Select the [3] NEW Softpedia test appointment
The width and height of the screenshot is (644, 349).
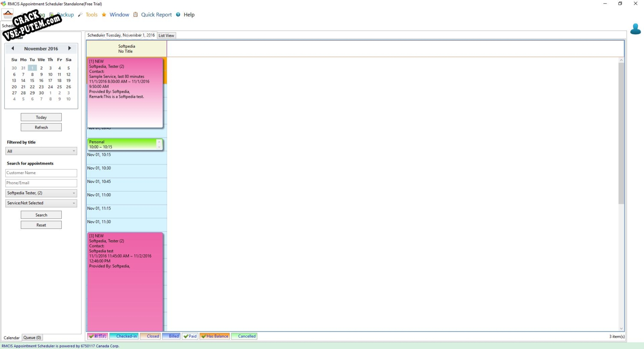(x=125, y=282)
